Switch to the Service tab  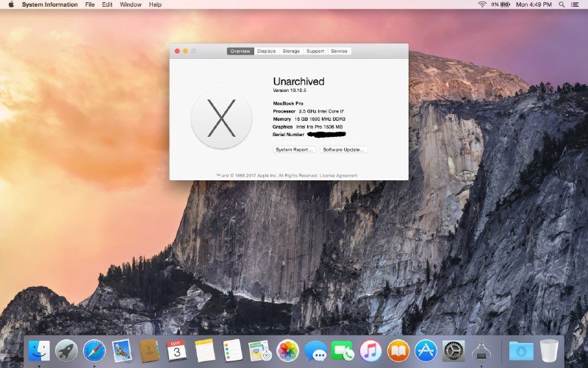coord(339,51)
